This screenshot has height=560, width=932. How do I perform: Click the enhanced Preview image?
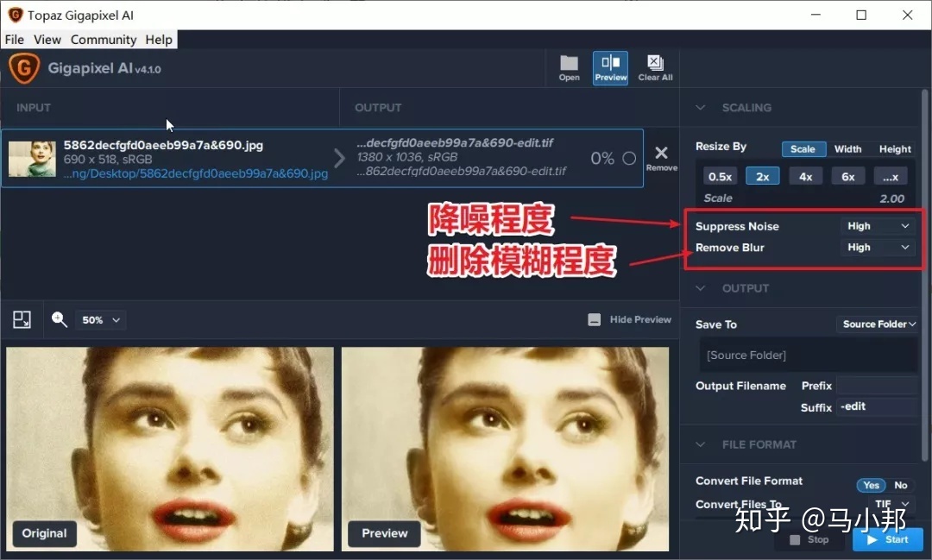505,449
